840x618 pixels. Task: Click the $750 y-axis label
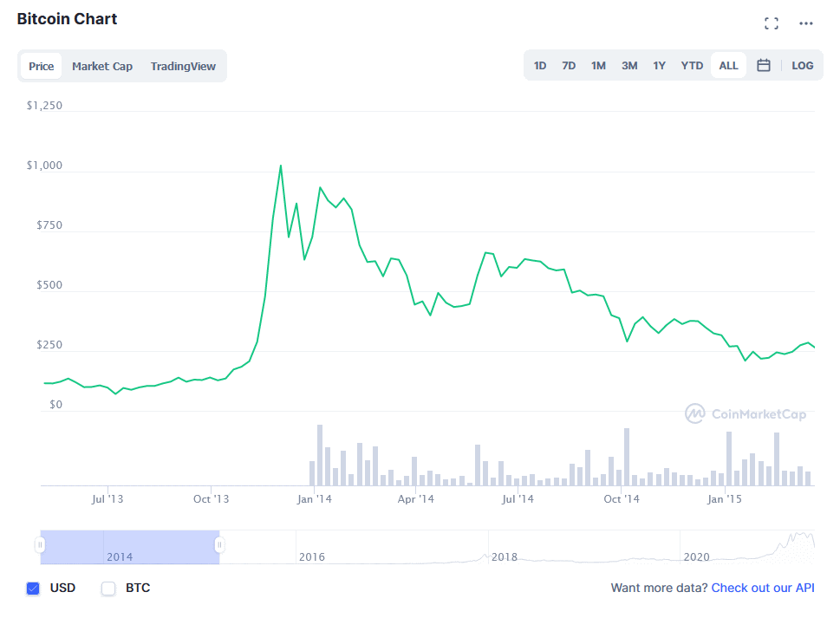(49, 225)
